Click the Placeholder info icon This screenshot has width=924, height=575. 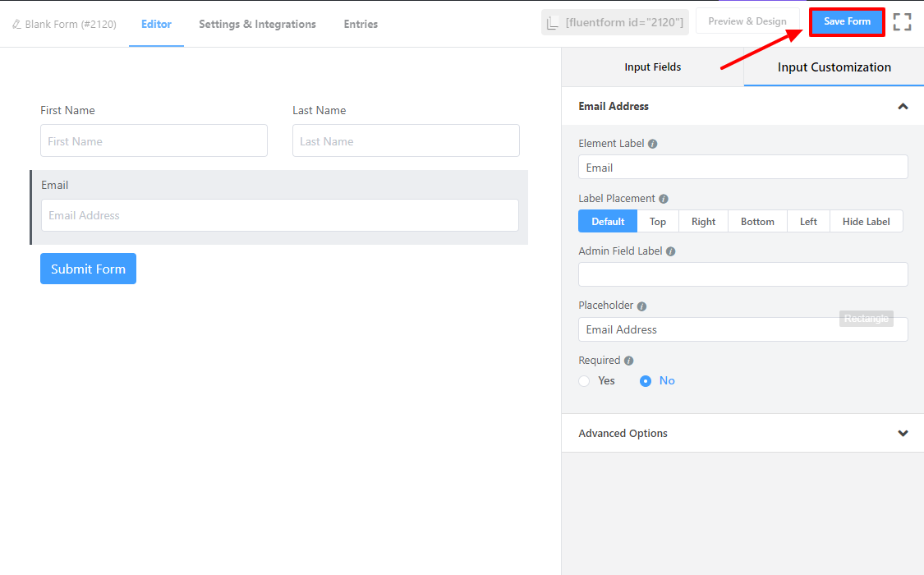[x=641, y=306]
